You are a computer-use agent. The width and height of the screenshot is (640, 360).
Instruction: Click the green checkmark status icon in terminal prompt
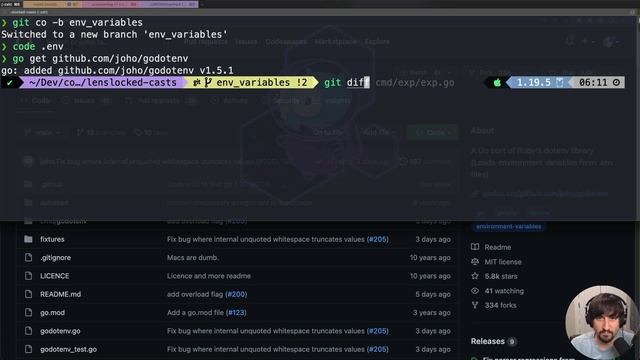point(10,82)
